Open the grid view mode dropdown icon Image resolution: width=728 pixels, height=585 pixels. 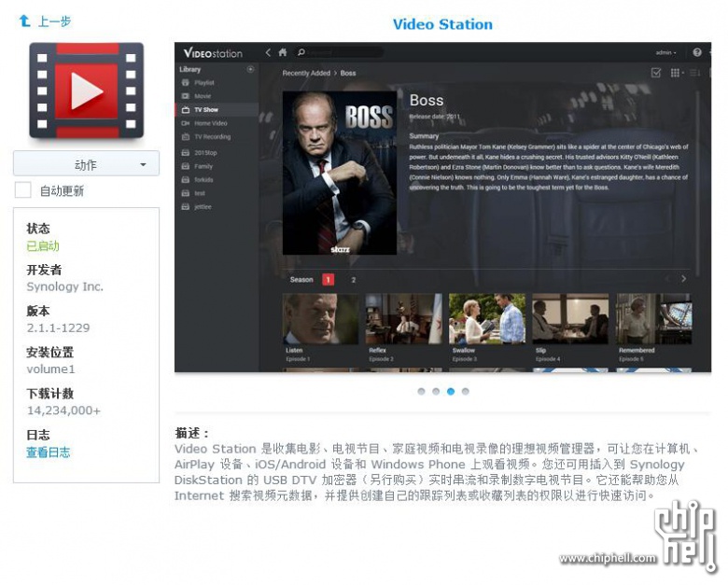coord(677,73)
